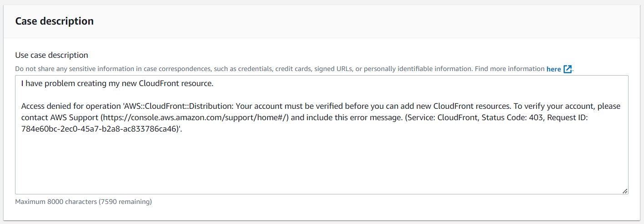Open the external link icon beside 'here'
The height and width of the screenshot is (224, 644).
point(568,69)
